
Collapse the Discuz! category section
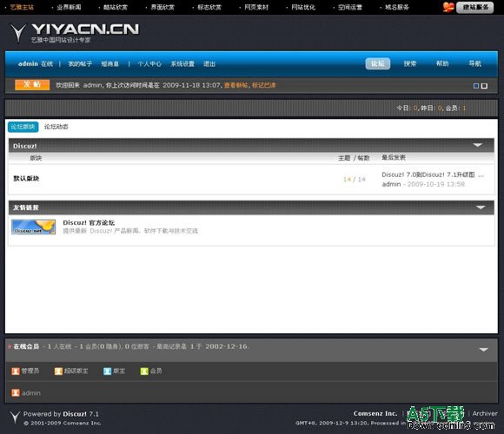pyautogui.click(x=478, y=145)
